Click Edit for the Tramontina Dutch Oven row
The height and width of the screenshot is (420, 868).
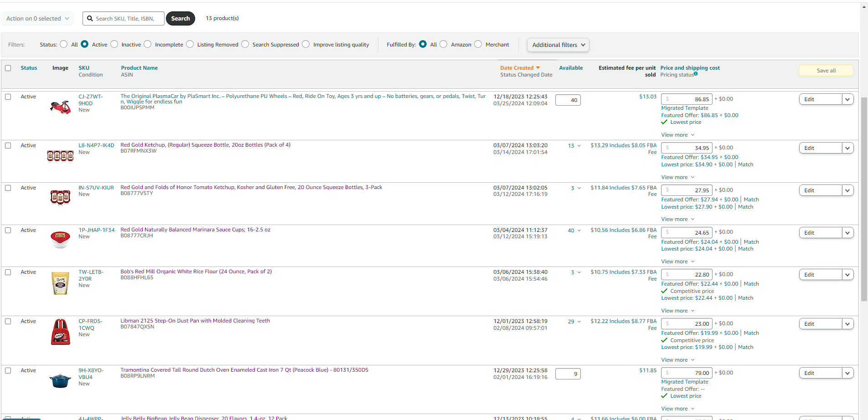(820, 373)
